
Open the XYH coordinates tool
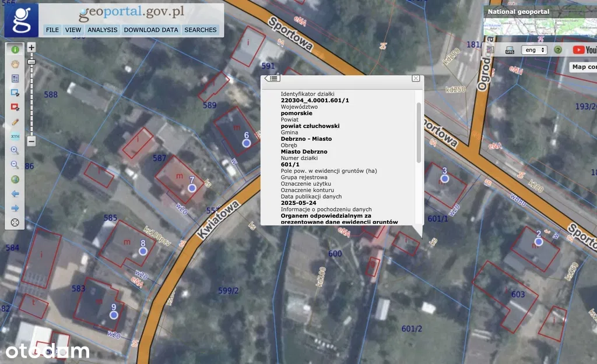(x=15, y=136)
